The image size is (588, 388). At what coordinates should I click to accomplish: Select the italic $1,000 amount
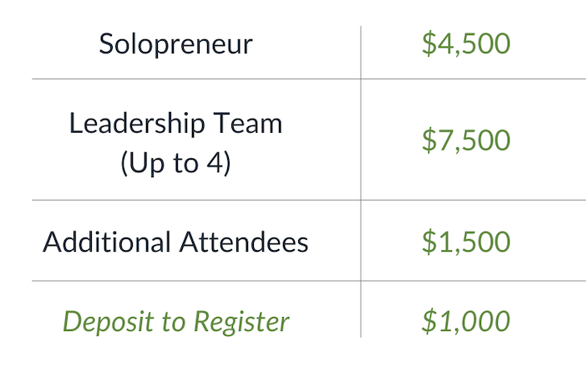465,321
